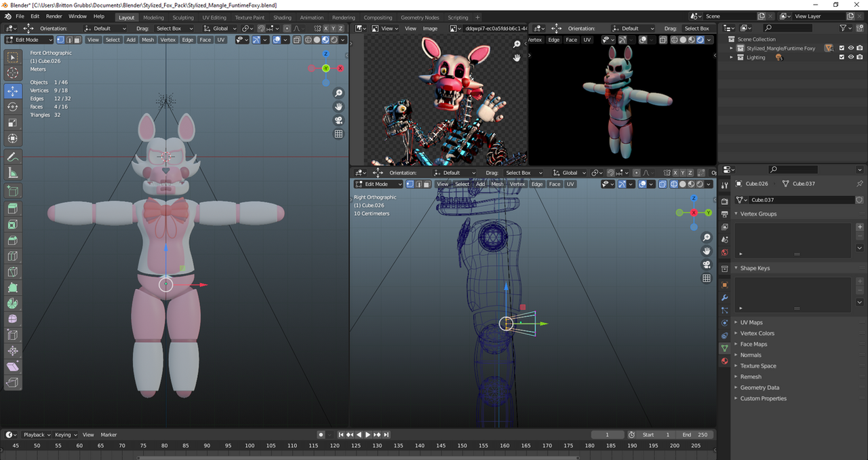Image resolution: width=868 pixels, height=460 pixels.
Task: Enable vertex select mode in left viewport
Action: tap(60, 40)
